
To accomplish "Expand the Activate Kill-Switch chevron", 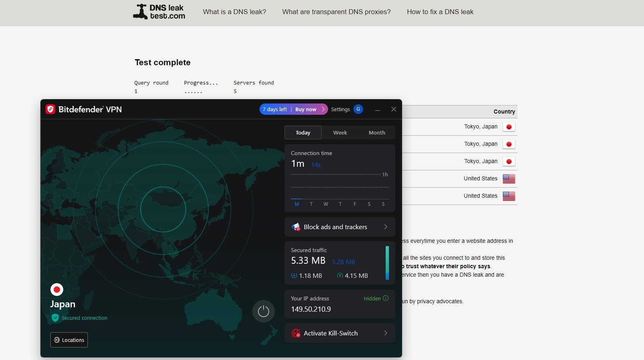I will pyautogui.click(x=386, y=333).
